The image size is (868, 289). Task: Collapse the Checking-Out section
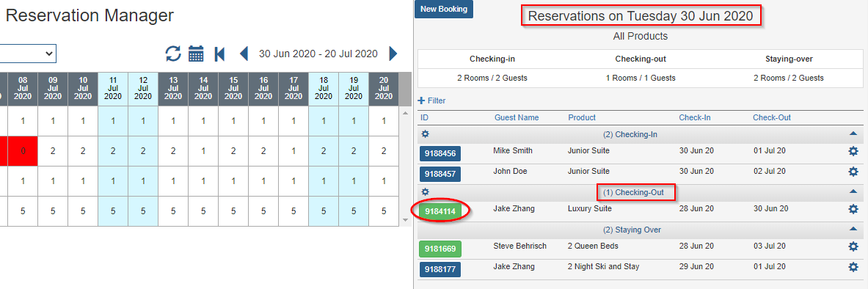[x=853, y=191]
